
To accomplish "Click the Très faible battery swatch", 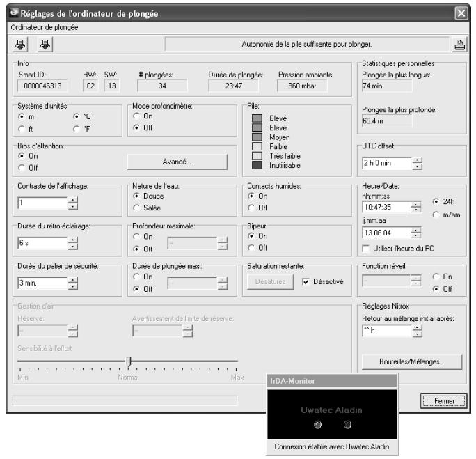I will pos(257,156).
